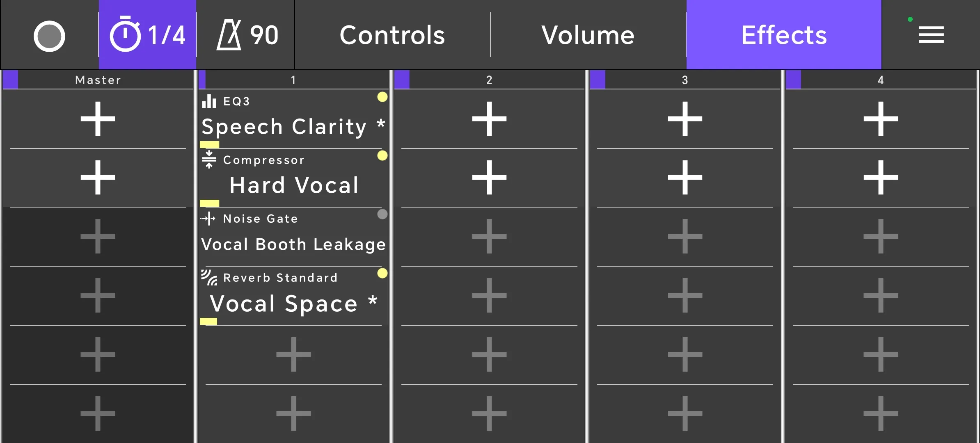Open the metronome tempo 90 setting
The width and height of the screenshot is (980, 443).
click(246, 35)
